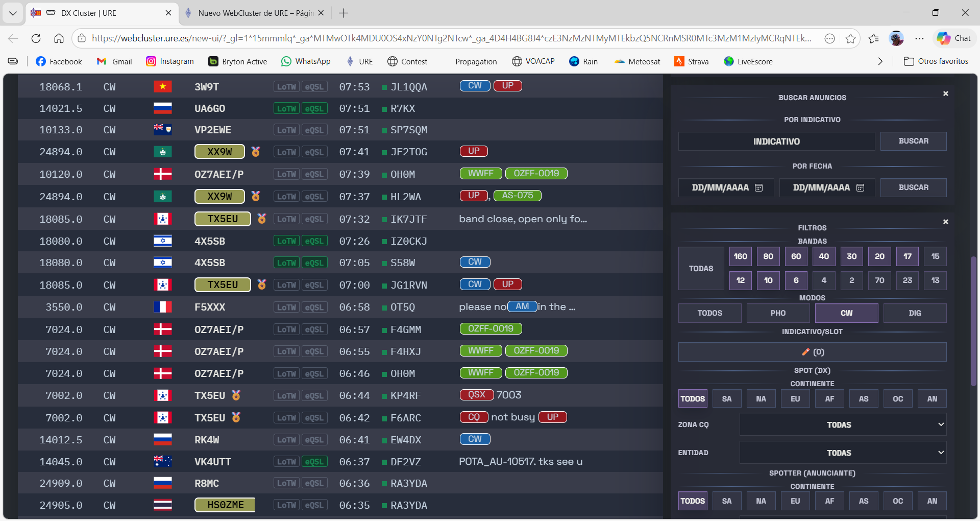Toggle the 15 meter band filter
Viewport: 980px width, 521px height.
[935, 256]
